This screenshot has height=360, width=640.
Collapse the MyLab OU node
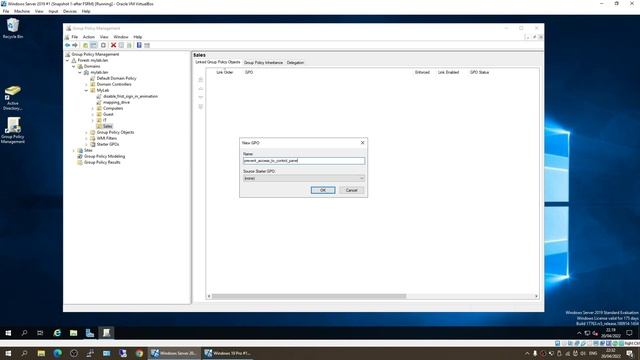87,90
